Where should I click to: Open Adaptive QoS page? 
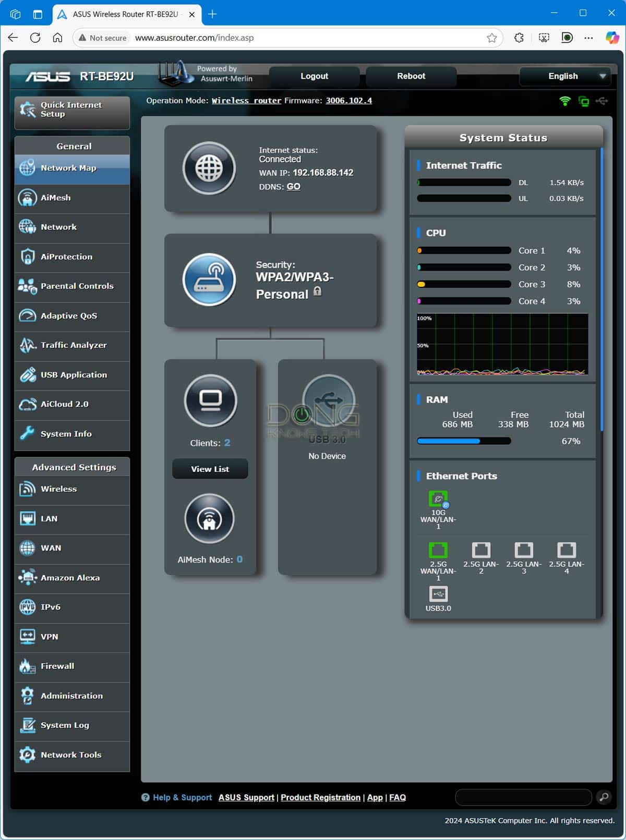[x=72, y=316]
